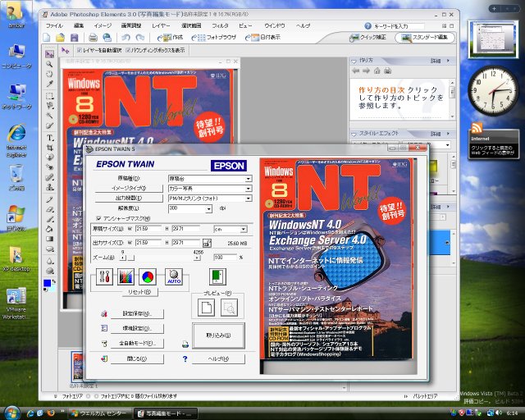This screenshot has width=525, height=420.
Task: Open EPSON histogram tone correction button
Action: pyautogui.click(x=126, y=276)
